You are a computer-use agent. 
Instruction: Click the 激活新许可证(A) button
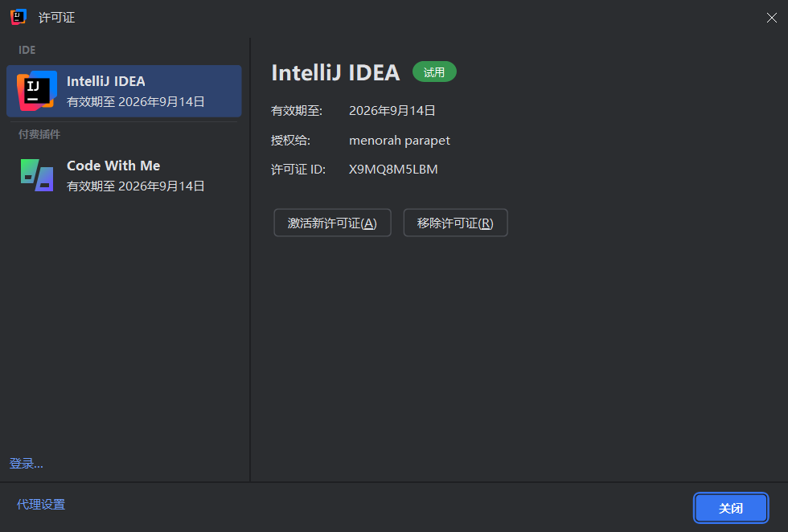[332, 223]
